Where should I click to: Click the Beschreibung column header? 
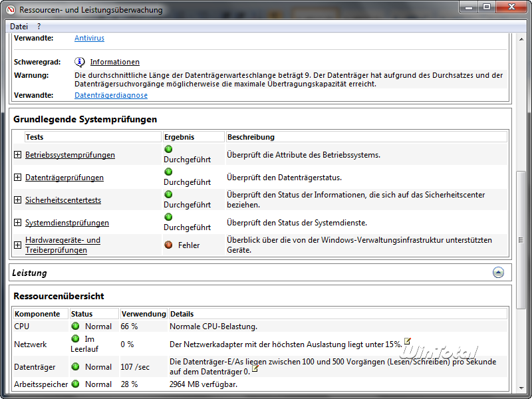coord(366,137)
